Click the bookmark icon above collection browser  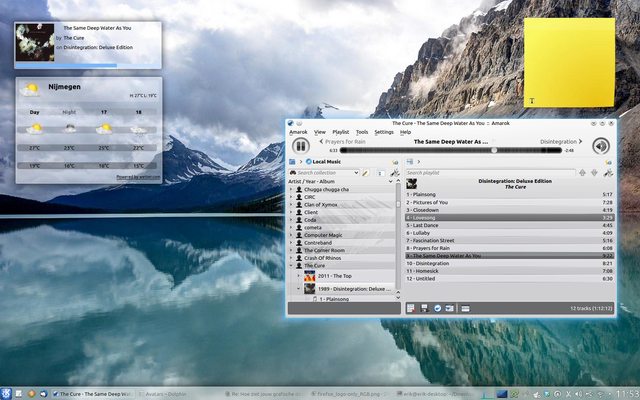click(395, 162)
